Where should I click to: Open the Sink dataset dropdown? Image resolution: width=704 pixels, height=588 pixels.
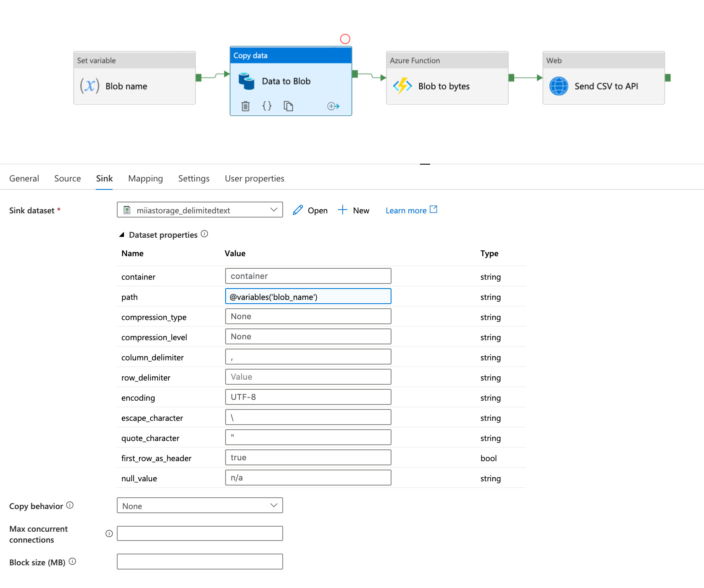pos(200,210)
